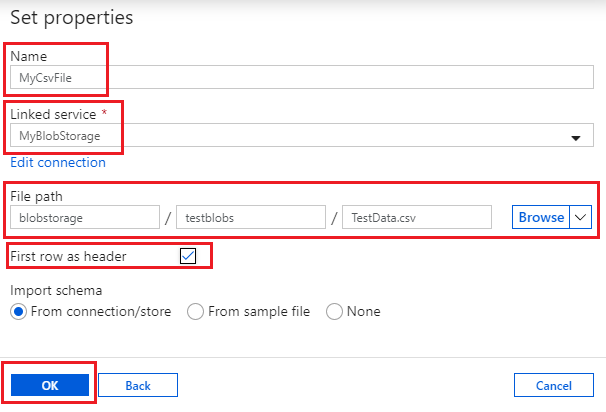Click the Name label above the text field
This screenshot has width=606, height=412.
tap(28, 57)
